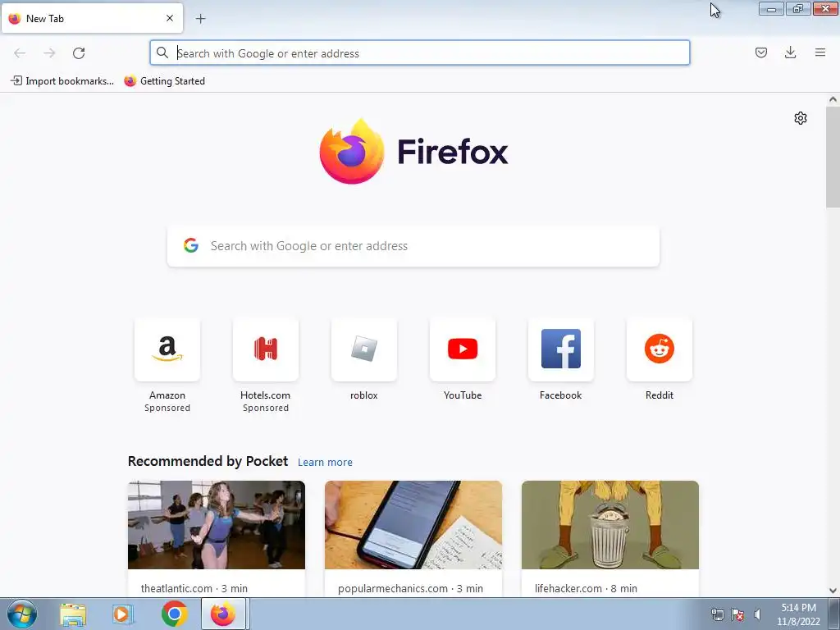Close the New Tab tab
This screenshot has height=630, width=840.
(170, 18)
